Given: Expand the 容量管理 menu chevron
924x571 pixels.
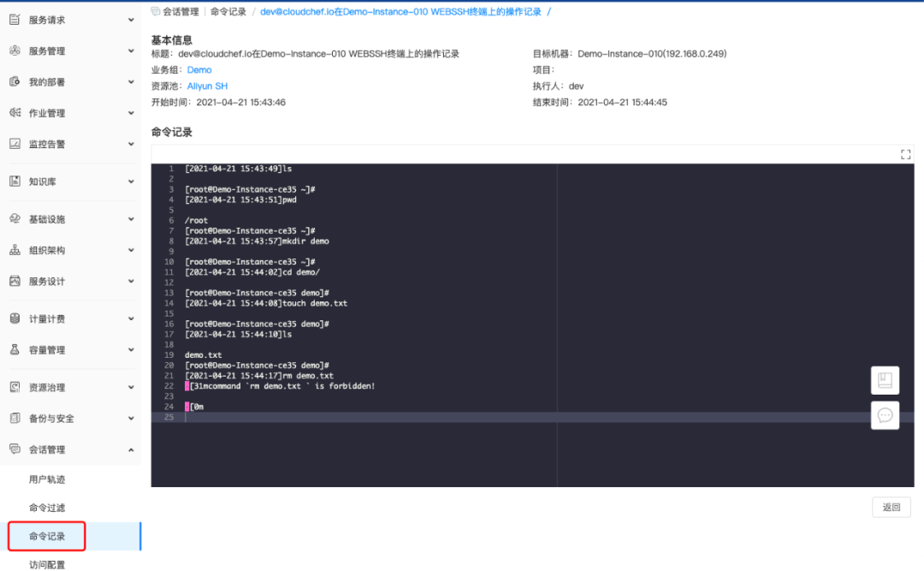Looking at the screenshot, I should coord(131,350).
